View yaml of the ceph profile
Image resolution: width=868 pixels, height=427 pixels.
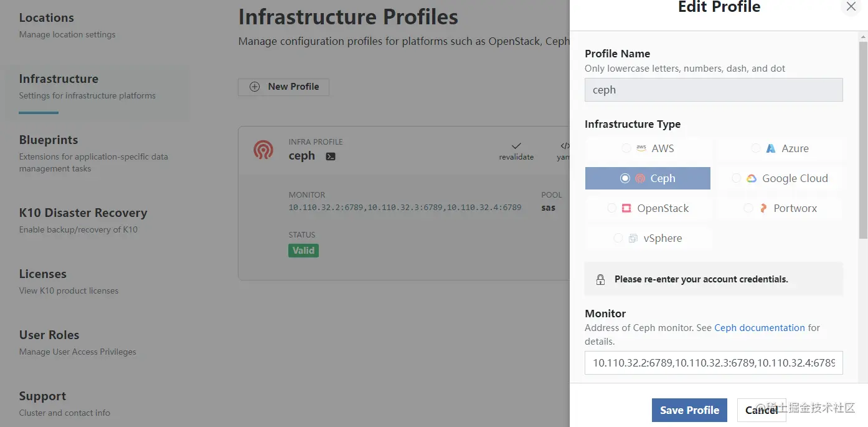(x=564, y=151)
